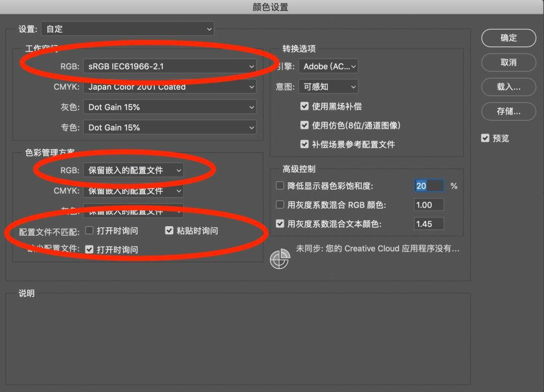The width and height of the screenshot is (544, 392).
Task: Click the Creative Cloud sync globe icon
Action: pyautogui.click(x=280, y=259)
